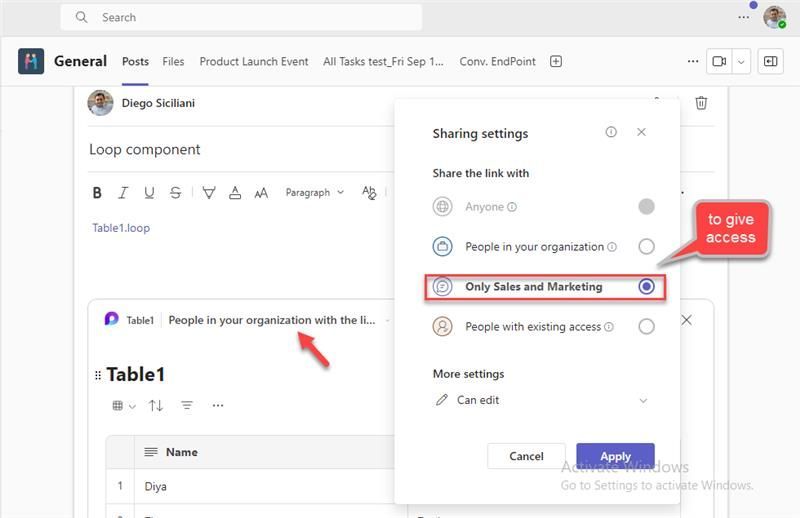Click the Loop component logo icon
Image resolution: width=800 pixels, height=518 pixels.
click(111, 318)
